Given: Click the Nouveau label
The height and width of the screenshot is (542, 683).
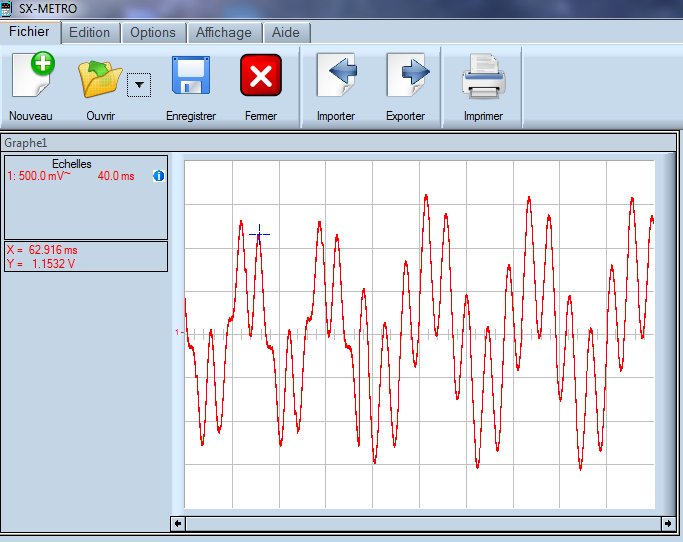Looking at the screenshot, I should [31, 116].
